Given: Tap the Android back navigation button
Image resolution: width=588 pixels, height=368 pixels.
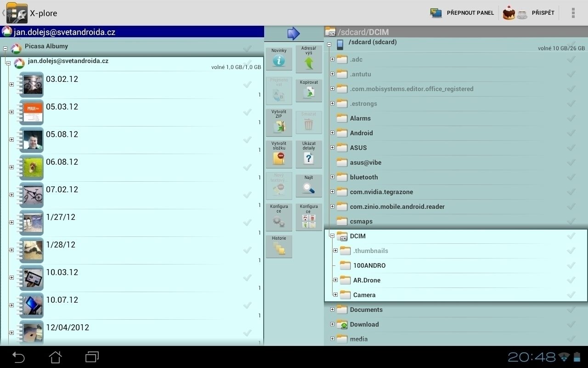Looking at the screenshot, I should (18, 357).
